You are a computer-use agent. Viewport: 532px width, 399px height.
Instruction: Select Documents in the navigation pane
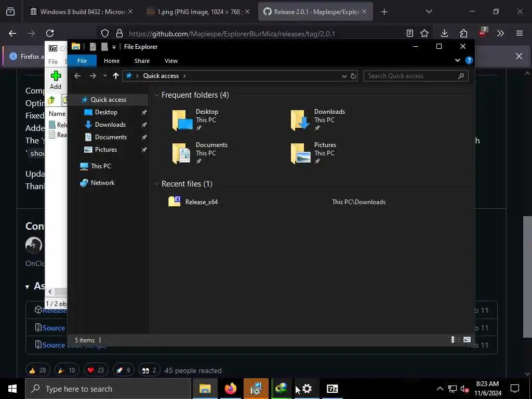click(111, 137)
